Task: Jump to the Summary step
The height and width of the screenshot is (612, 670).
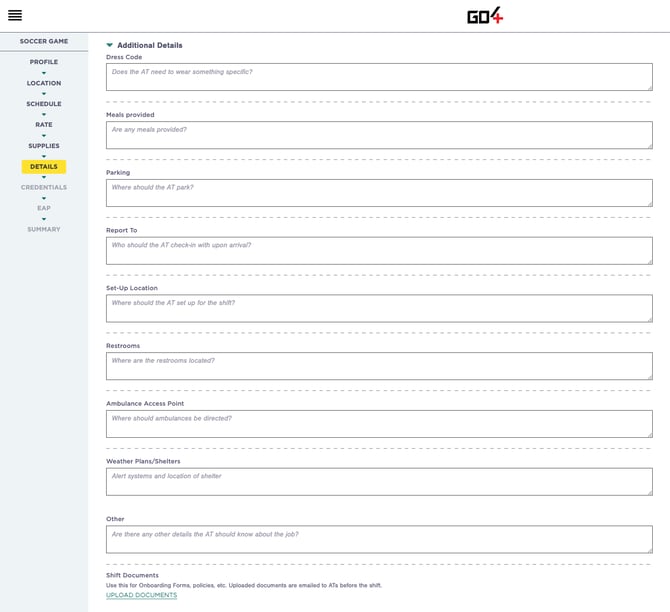Action: pyautogui.click(x=44, y=229)
